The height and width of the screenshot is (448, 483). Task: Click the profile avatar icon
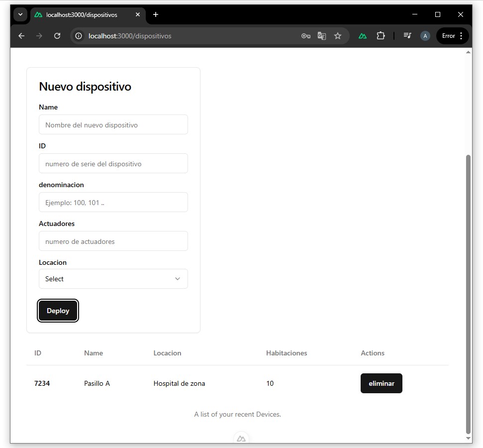tap(425, 36)
